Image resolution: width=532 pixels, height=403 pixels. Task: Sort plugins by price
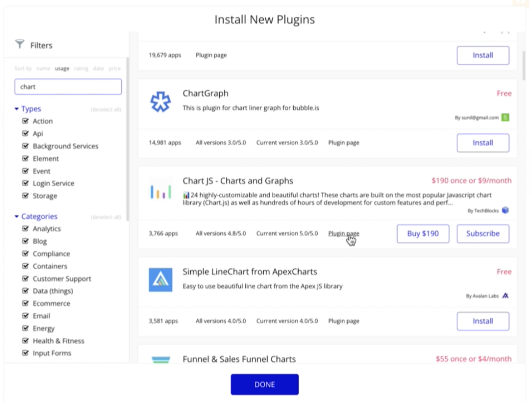(x=115, y=69)
